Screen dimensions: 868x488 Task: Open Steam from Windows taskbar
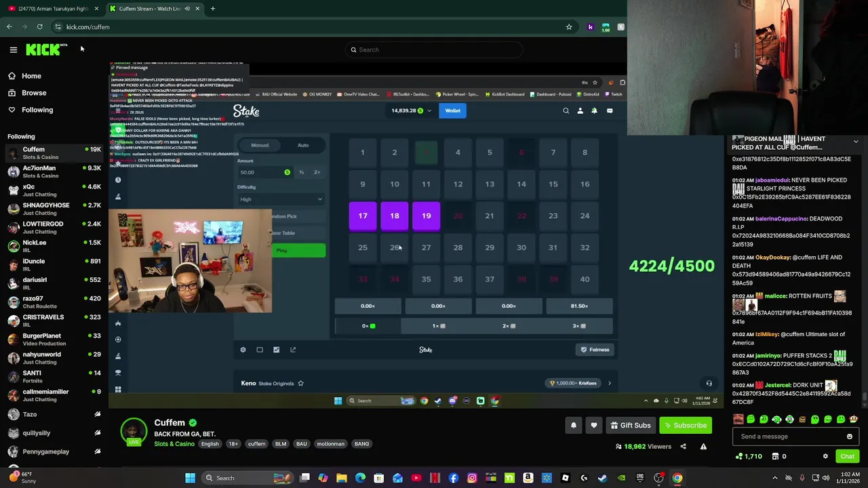tap(602, 478)
